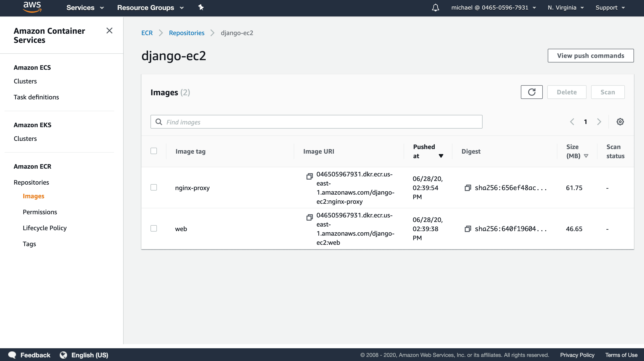Go to previous page of images
The width and height of the screenshot is (644, 361).
572,122
